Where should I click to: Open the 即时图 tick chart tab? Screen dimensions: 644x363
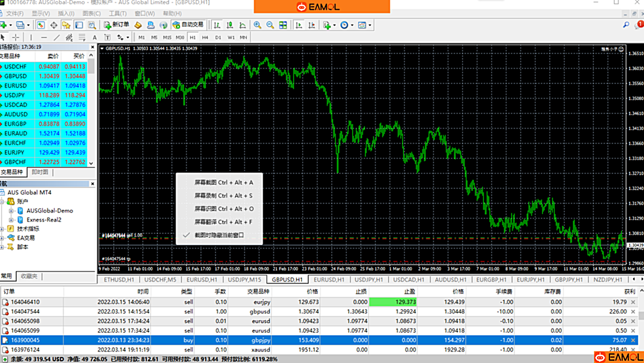40,172
